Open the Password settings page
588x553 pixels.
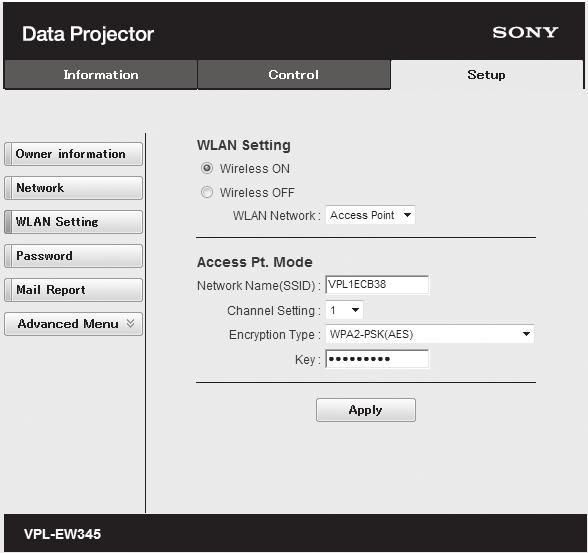74,256
